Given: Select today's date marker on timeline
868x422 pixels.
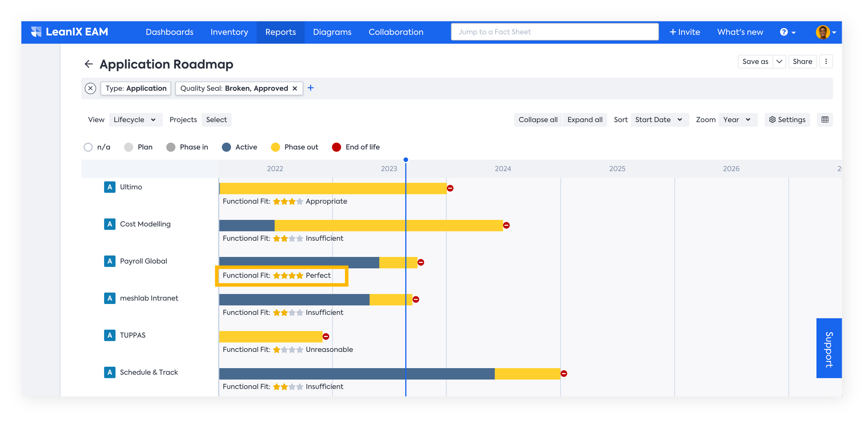Looking at the screenshot, I should pyautogui.click(x=406, y=160).
